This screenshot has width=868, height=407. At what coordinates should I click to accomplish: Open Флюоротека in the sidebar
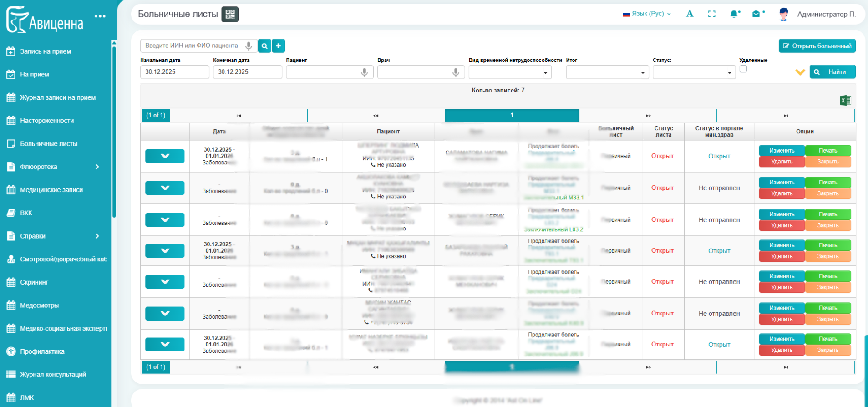(x=39, y=167)
